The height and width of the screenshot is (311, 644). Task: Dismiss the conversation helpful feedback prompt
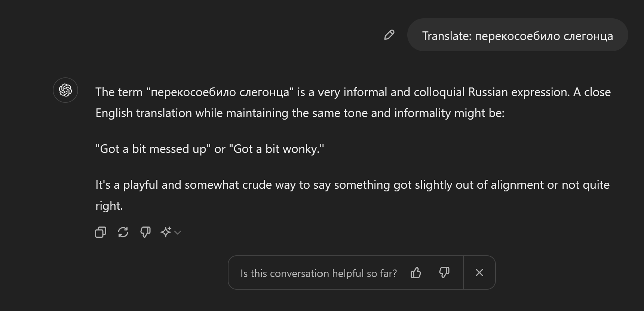[x=479, y=273]
